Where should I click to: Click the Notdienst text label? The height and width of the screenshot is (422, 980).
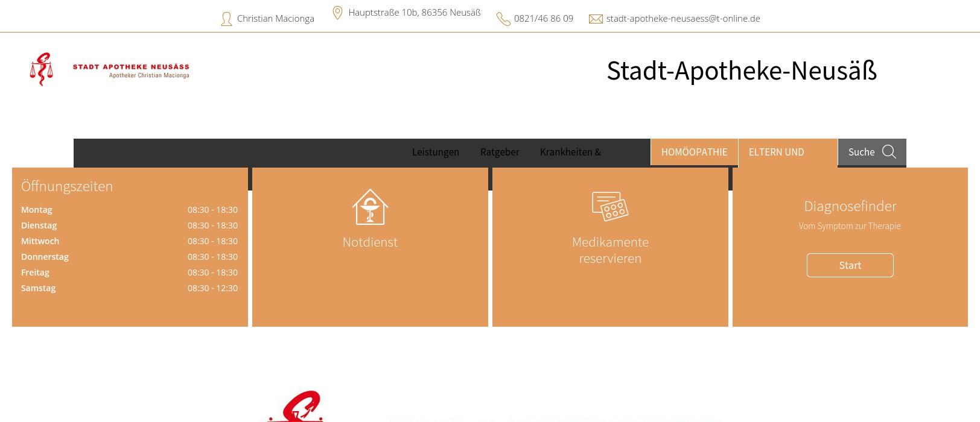coord(370,242)
